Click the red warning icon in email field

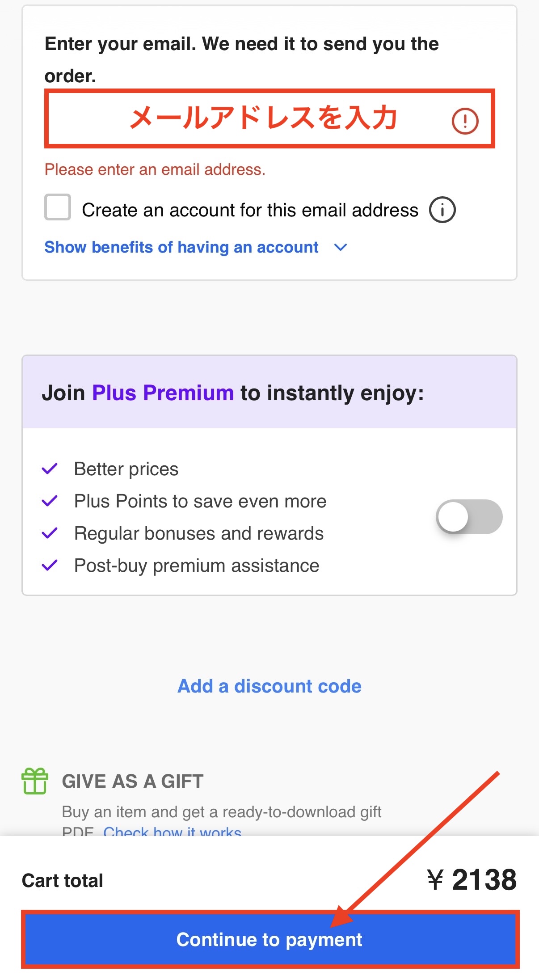[465, 121]
